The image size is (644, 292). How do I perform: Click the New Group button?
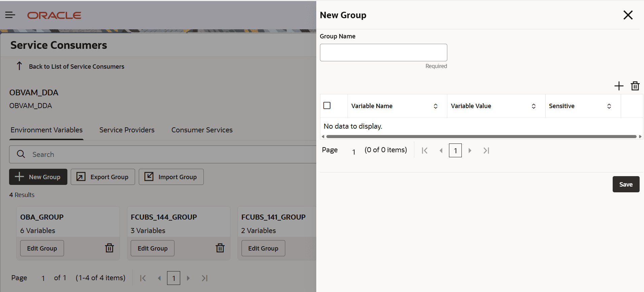[x=38, y=177]
